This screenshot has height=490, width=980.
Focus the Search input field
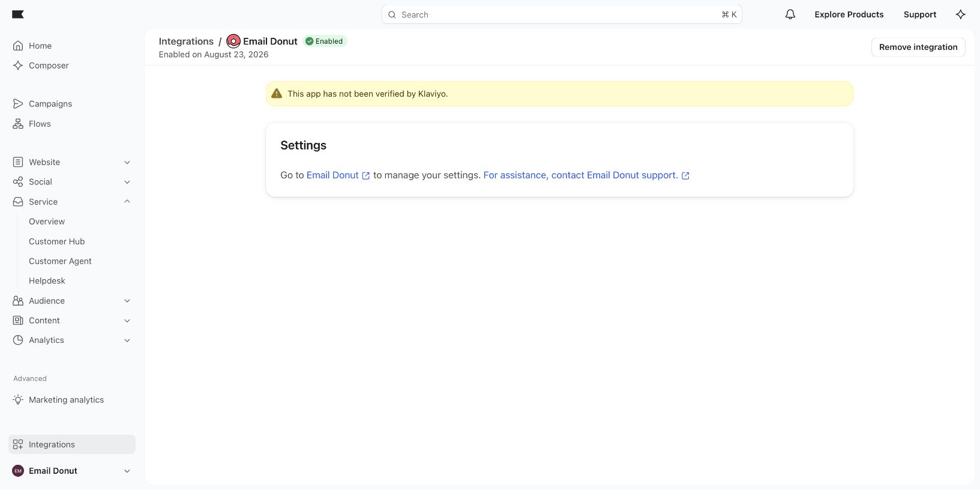[562, 14]
